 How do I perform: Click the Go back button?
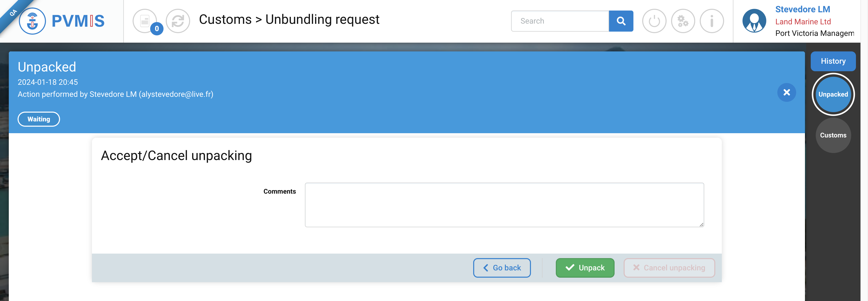point(502,268)
